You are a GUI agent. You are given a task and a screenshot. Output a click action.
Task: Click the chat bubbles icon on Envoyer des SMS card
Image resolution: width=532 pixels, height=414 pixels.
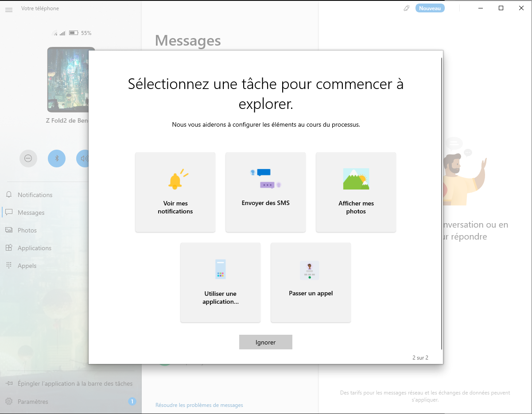(x=265, y=176)
